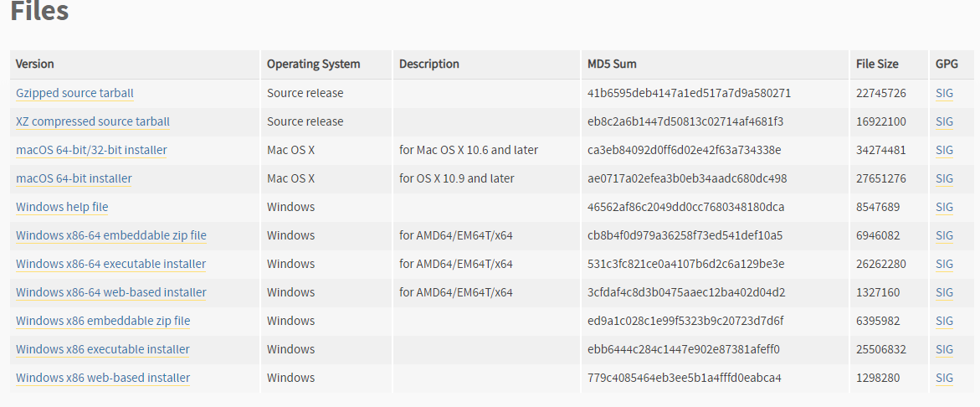Open SIG for Windows x86 web-based installer
Screen dimensions: 980x407
point(944,378)
